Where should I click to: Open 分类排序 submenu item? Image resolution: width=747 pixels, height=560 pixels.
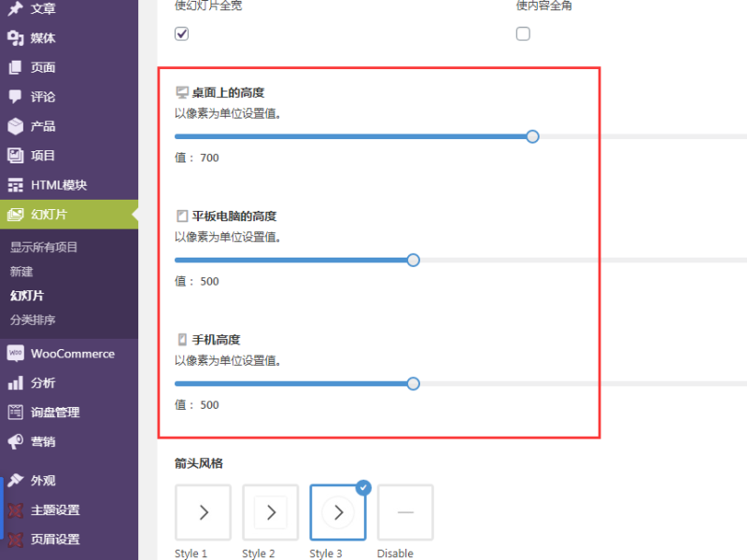pos(33,320)
